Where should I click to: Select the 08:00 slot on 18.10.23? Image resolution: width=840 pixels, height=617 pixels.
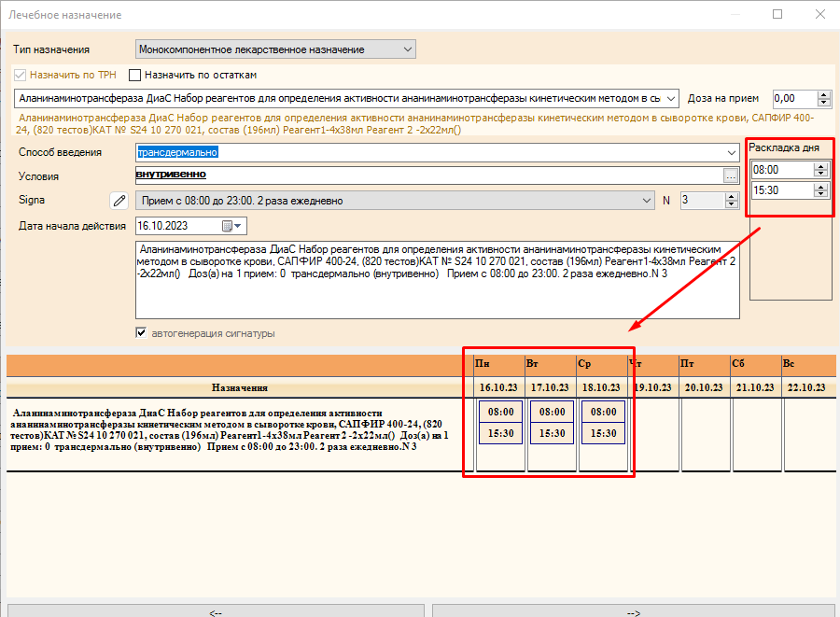click(x=603, y=412)
